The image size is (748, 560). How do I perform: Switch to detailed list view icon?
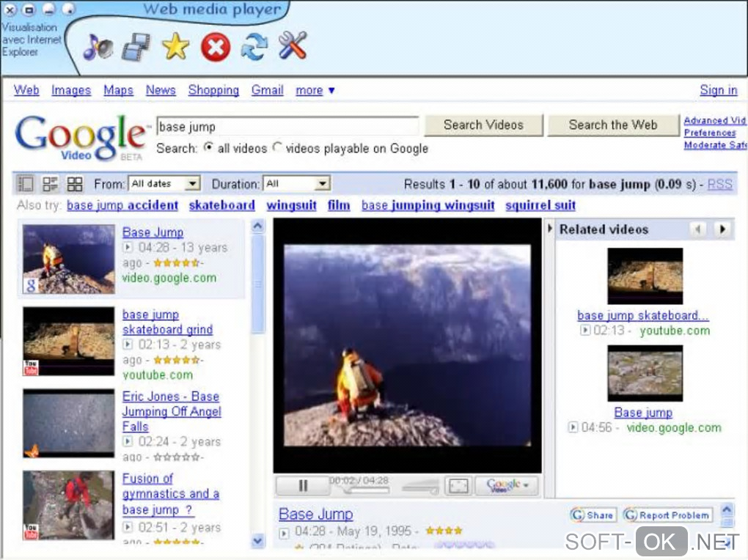(x=50, y=184)
